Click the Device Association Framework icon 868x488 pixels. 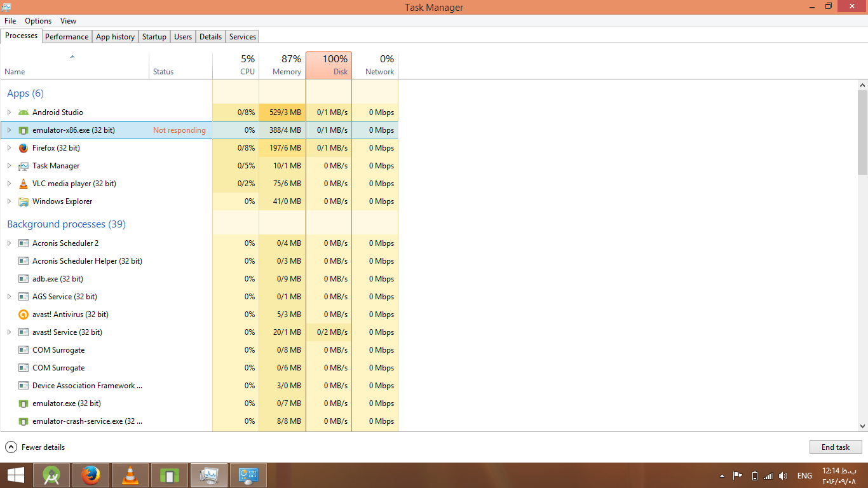click(x=24, y=386)
